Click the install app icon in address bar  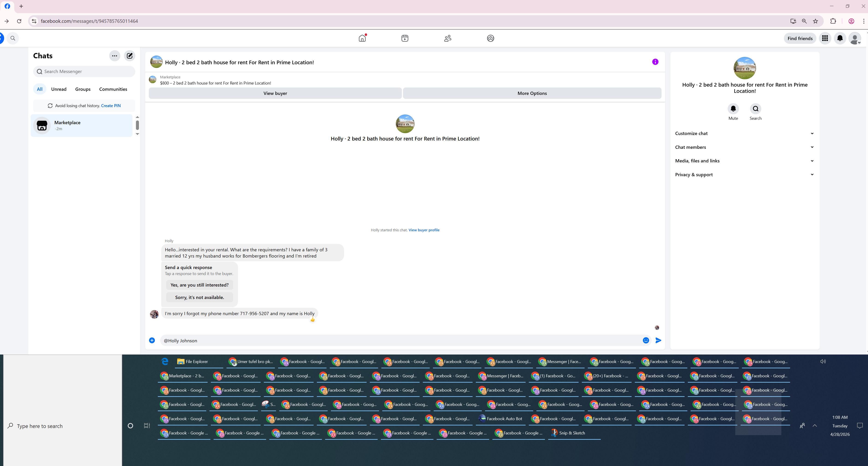pyautogui.click(x=793, y=21)
